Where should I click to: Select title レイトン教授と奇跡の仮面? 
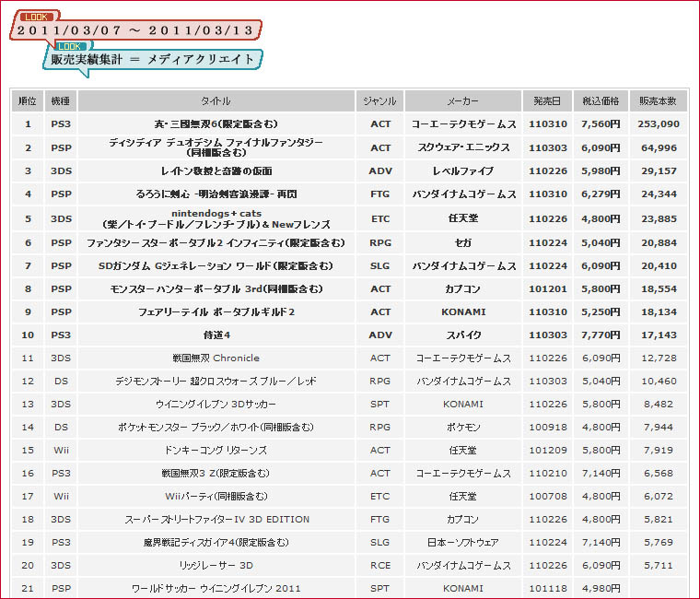(216, 171)
